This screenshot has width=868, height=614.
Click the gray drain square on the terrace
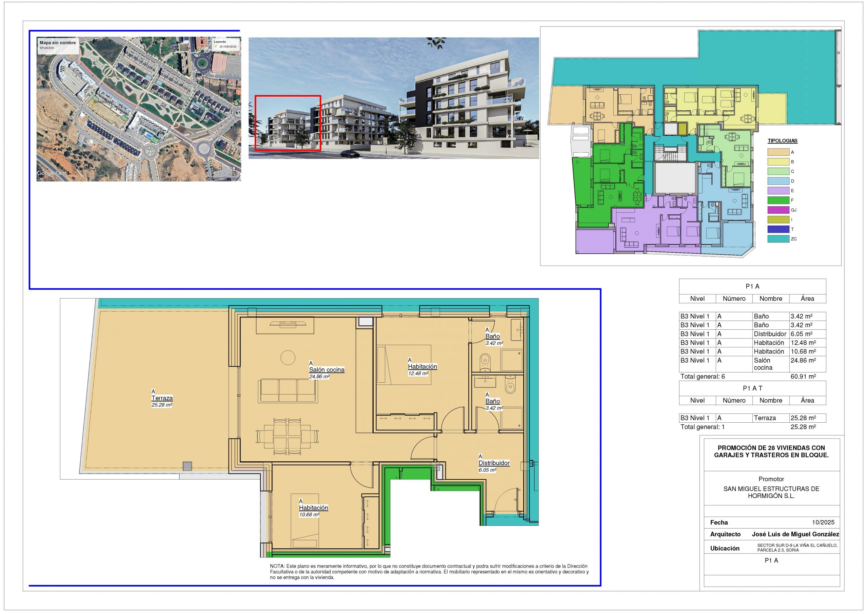point(187,466)
